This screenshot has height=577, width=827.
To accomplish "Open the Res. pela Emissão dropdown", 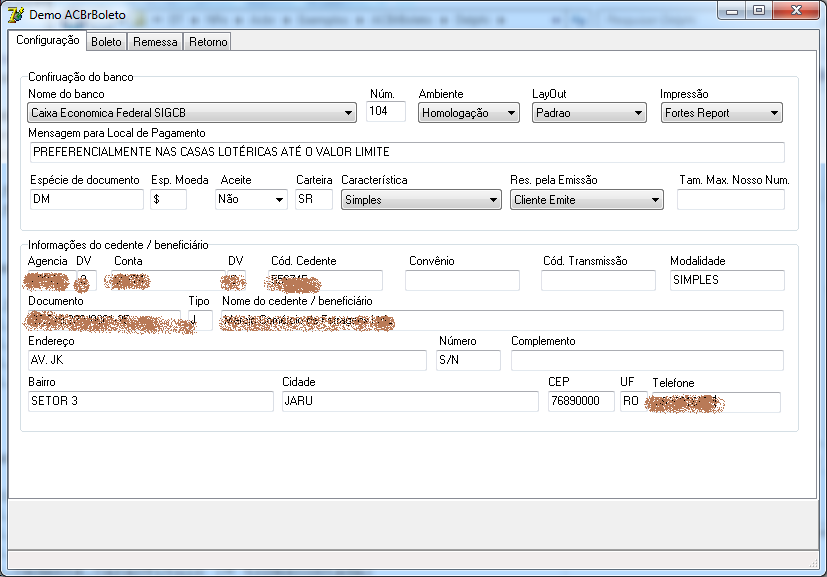I will (586, 200).
